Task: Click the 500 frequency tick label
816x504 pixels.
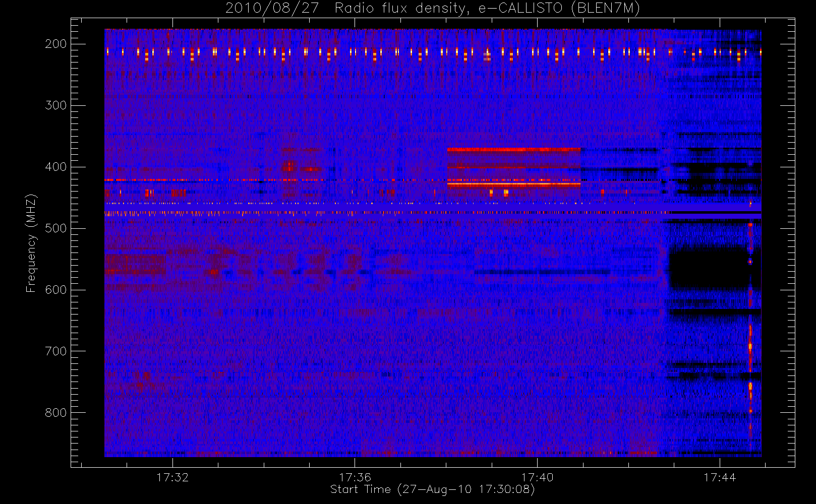Action: click(55, 228)
